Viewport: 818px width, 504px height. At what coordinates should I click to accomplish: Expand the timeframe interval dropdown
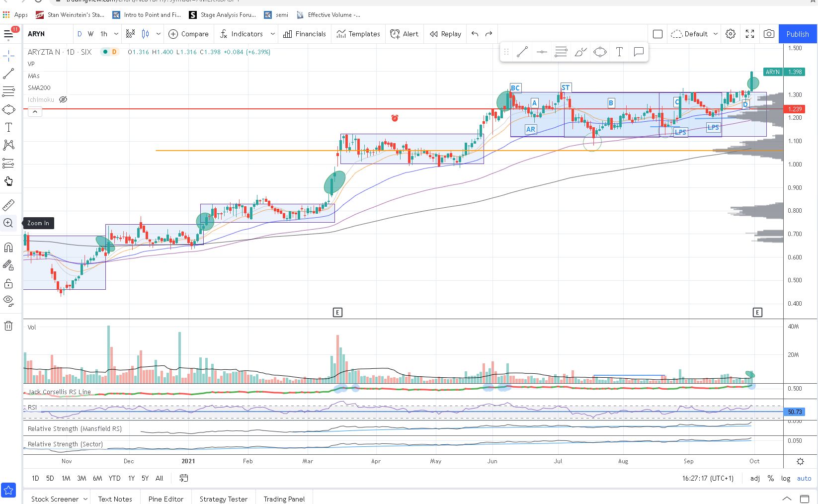click(116, 34)
